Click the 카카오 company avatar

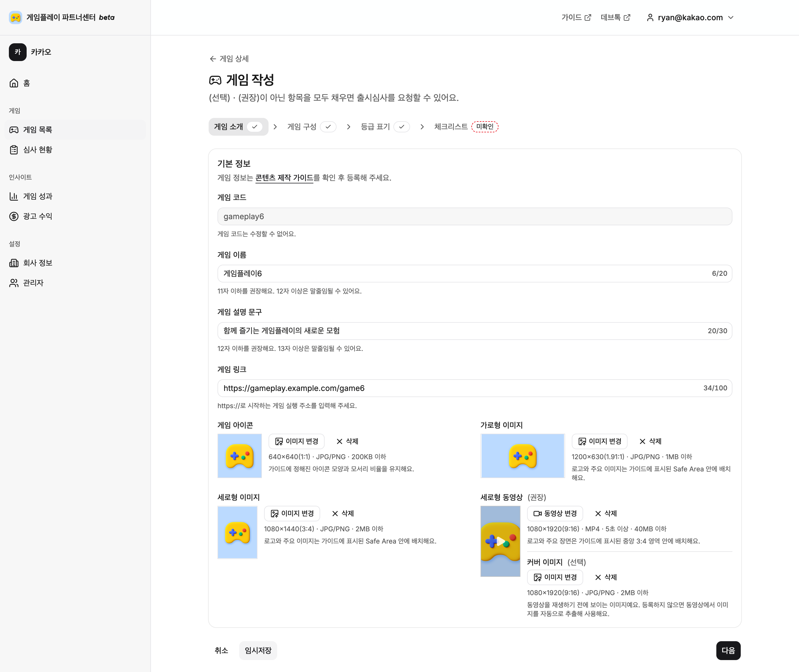coord(18,52)
